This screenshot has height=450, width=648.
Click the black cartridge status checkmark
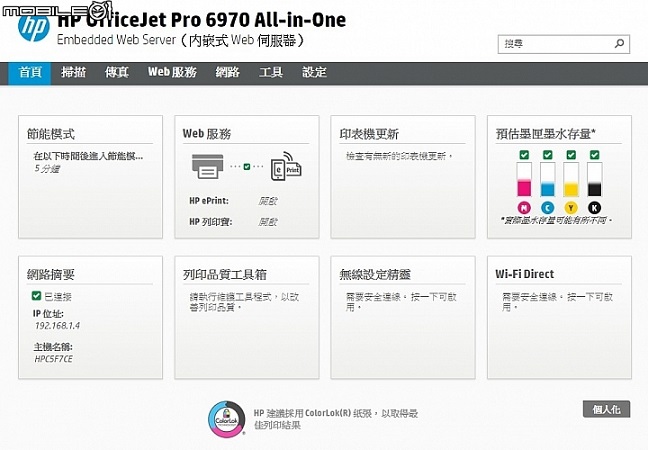click(595, 155)
